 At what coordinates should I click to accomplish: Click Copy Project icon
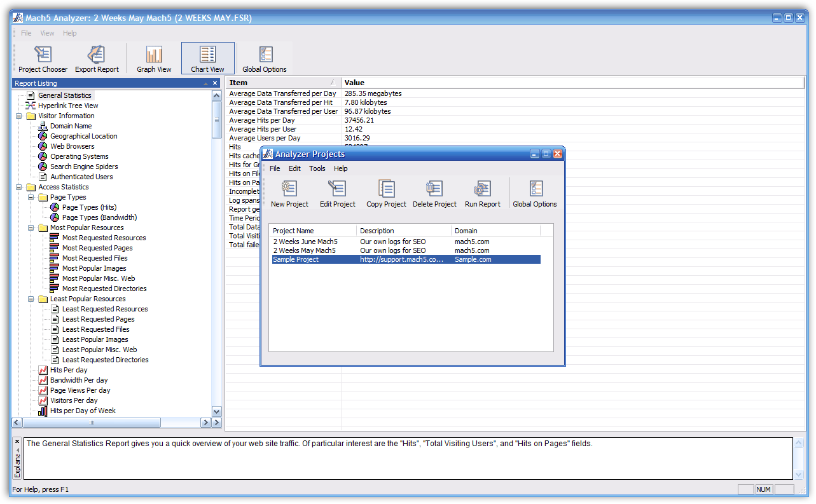(x=386, y=193)
